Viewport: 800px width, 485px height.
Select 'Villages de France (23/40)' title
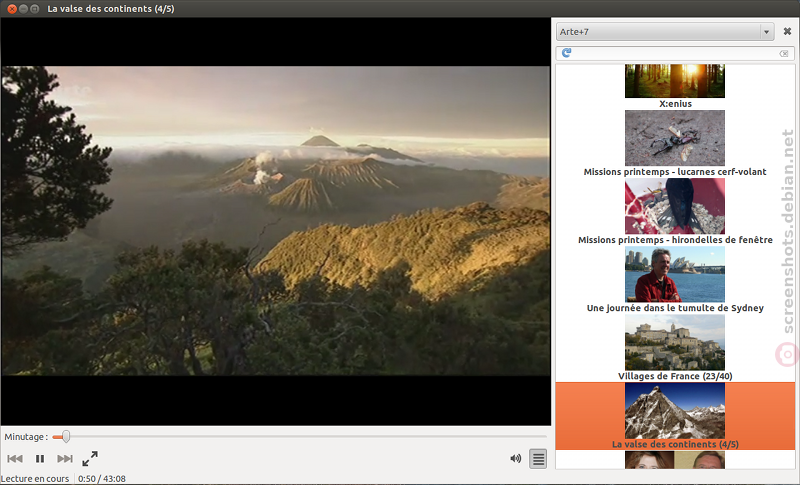[x=675, y=376]
